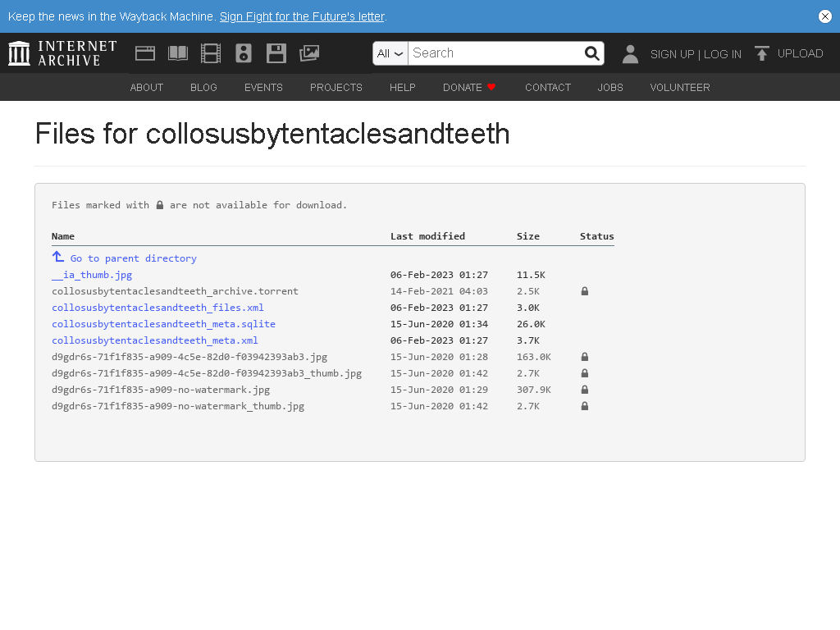Screen dimensions: 840x630
Task: Click Sign Fight for the Future's letter link
Action: point(302,16)
